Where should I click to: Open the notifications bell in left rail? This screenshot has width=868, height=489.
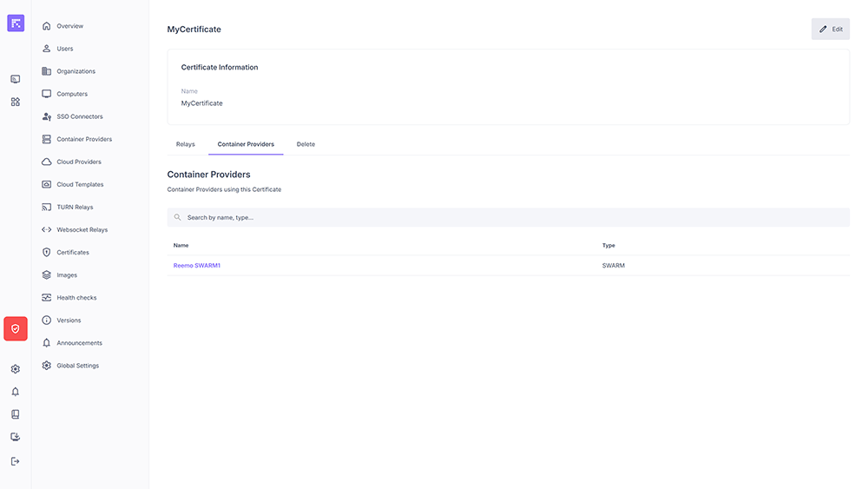point(16,392)
